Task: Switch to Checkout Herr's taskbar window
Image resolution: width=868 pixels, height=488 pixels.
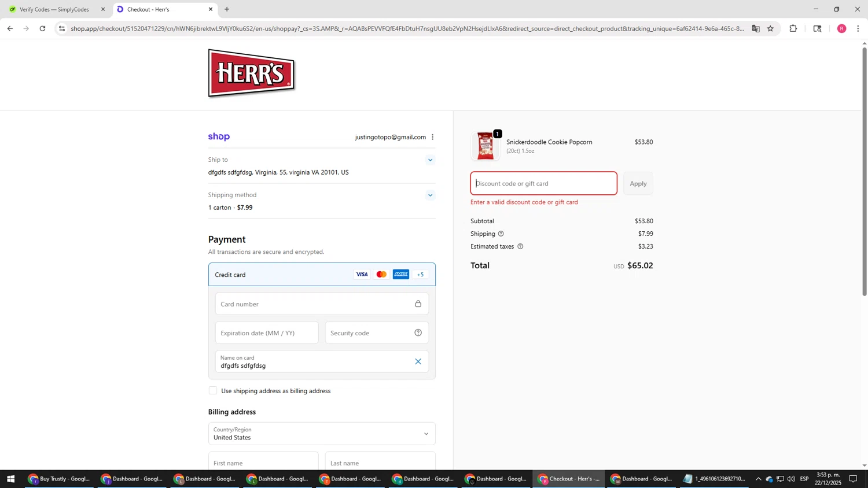Action: pos(569,479)
